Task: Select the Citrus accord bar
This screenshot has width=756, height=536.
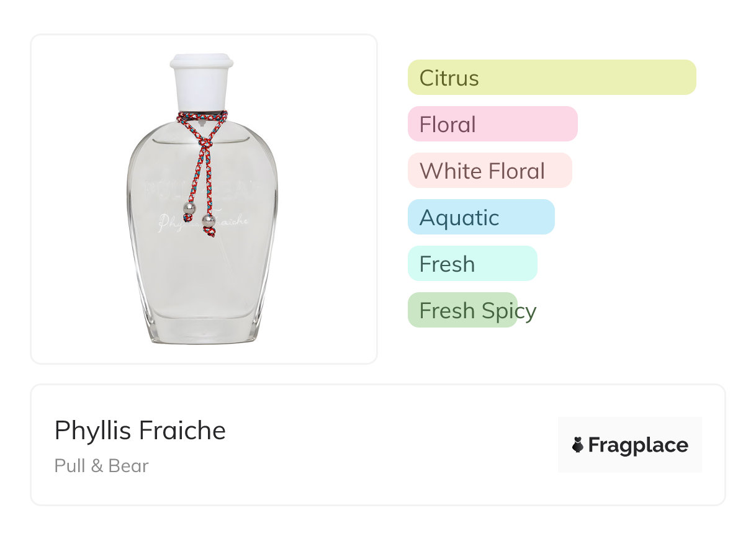Action: click(552, 78)
